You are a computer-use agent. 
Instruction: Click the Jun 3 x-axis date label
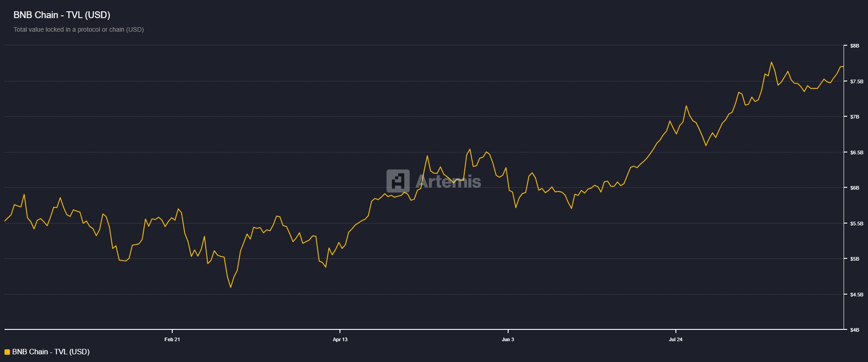point(508,339)
